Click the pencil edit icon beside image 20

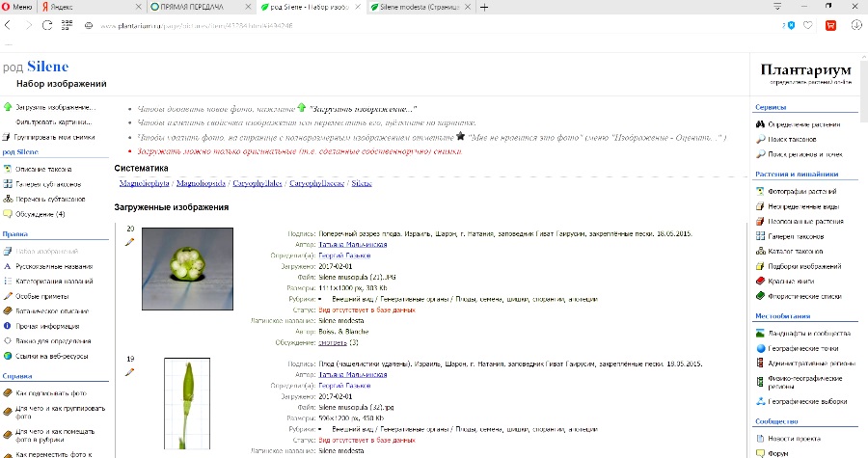point(129,242)
